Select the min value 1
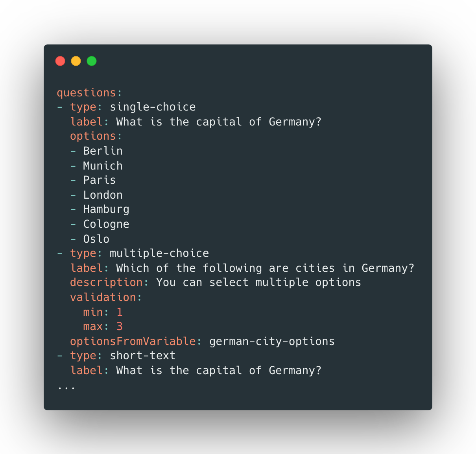Viewport: 476px width, 454px height. (120, 312)
